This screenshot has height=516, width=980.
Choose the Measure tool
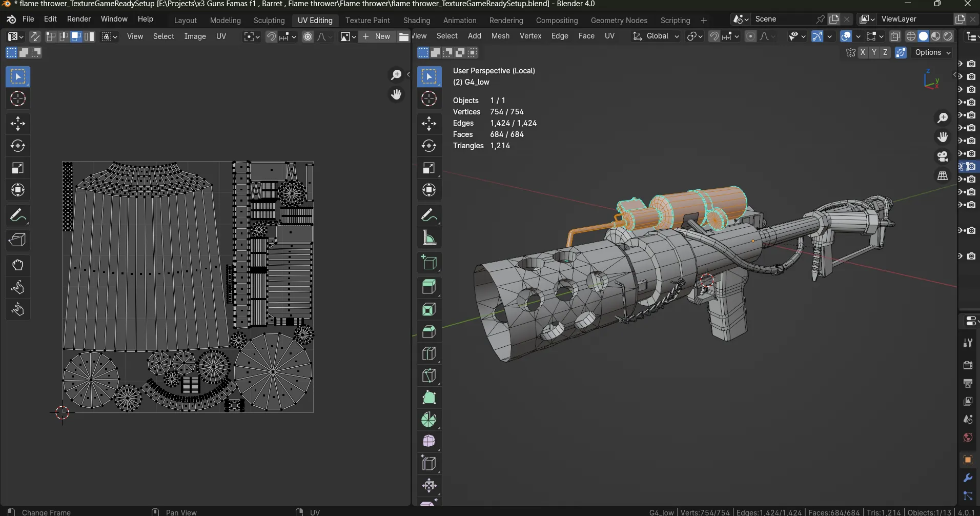(430, 238)
